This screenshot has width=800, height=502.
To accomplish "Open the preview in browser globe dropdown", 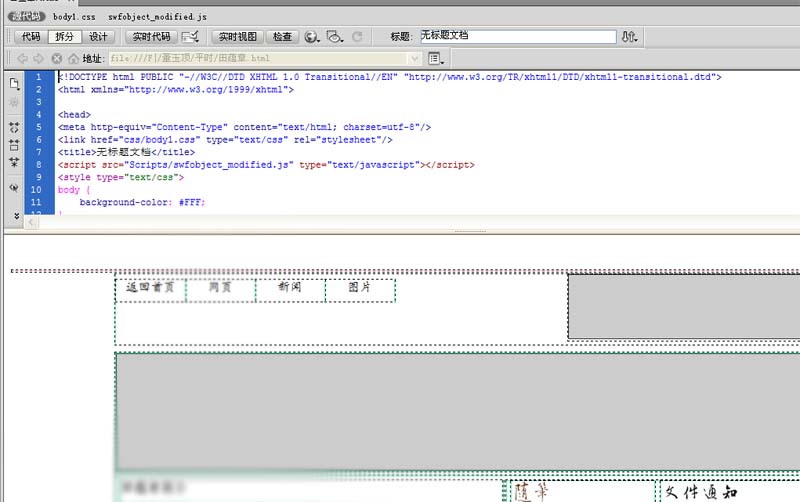I will point(312,37).
